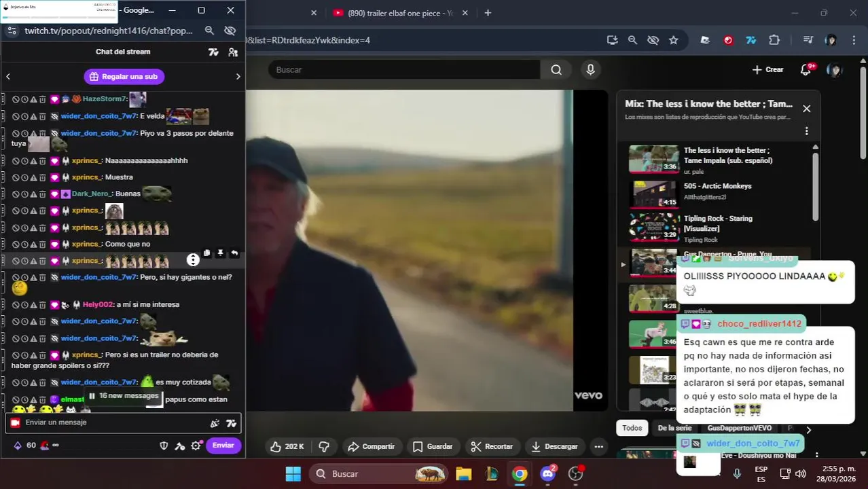Screen dimensions: 868x489
Task: Dislike the video
Action: point(324,446)
